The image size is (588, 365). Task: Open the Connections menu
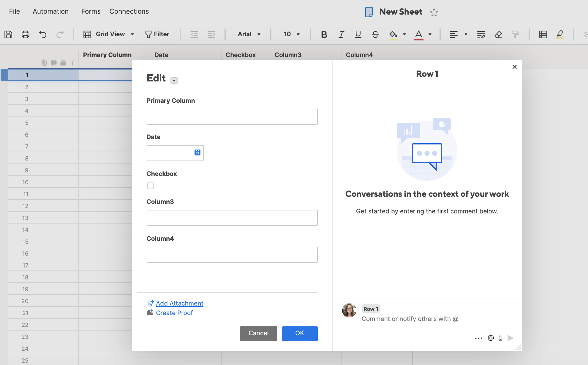point(129,11)
